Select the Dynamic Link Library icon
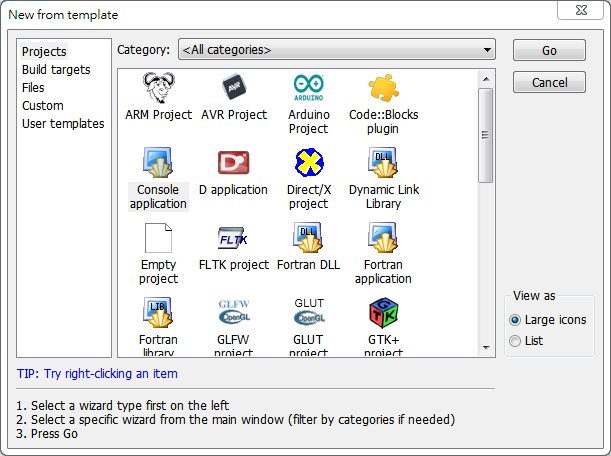 click(383, 163)
